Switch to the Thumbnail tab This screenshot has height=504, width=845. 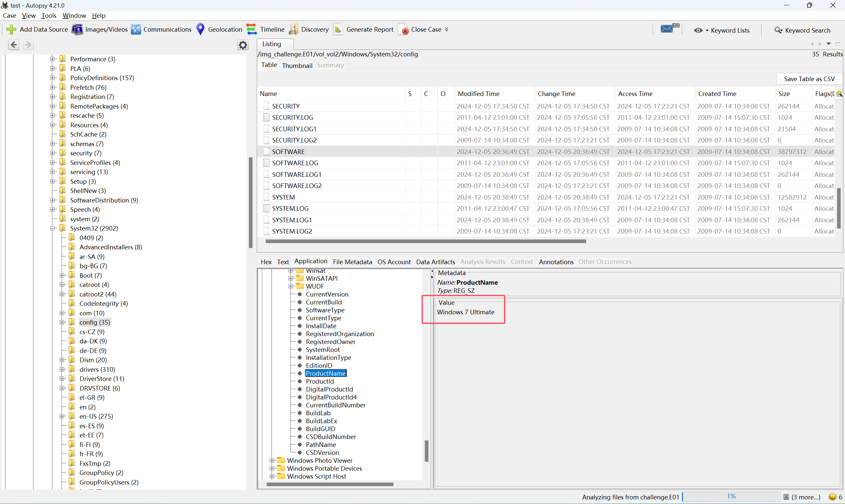click(x=297, y=65)
